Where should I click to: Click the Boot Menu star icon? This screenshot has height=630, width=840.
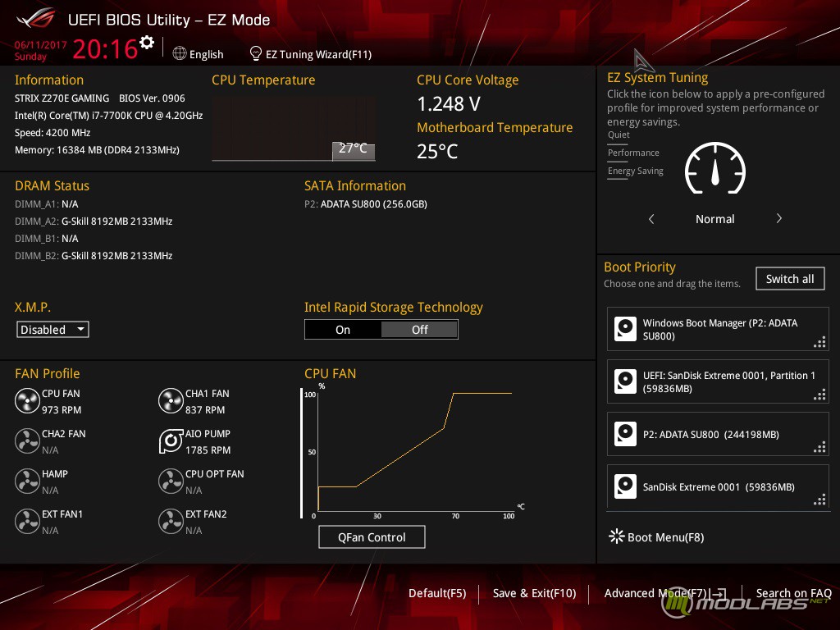(617, 536)
